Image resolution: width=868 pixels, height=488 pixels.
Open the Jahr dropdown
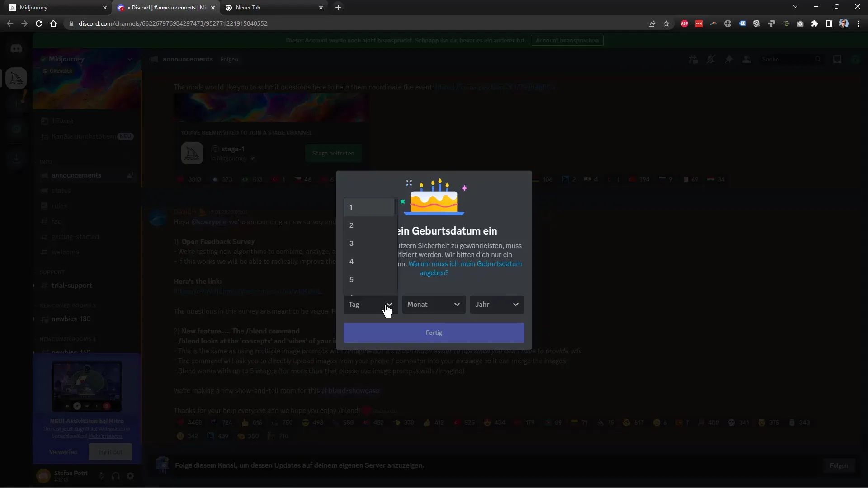(x=497, y=305)
